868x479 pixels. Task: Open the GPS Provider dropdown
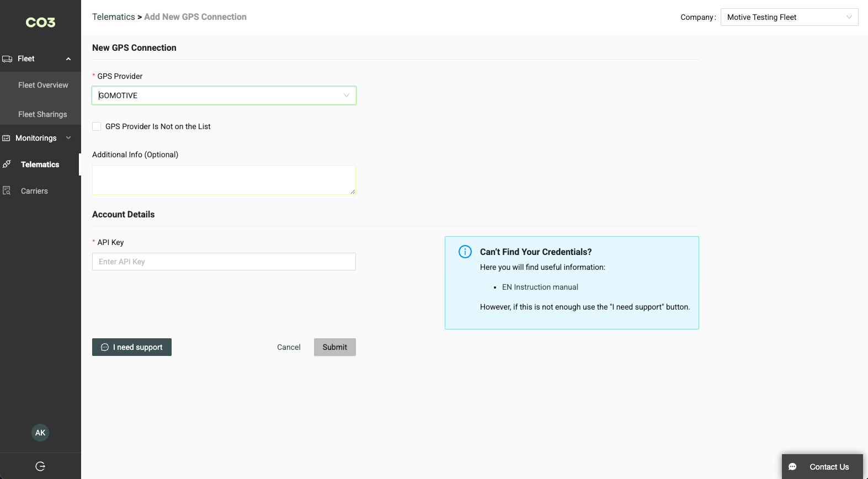click(x=223, y=95)
